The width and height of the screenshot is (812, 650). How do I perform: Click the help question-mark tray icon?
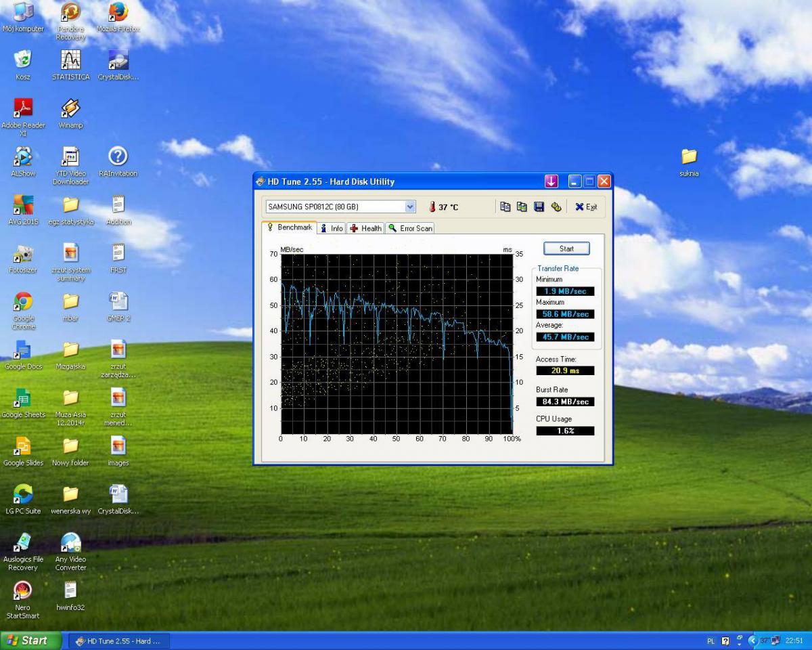pyautogui.click(x=725, y=641)
